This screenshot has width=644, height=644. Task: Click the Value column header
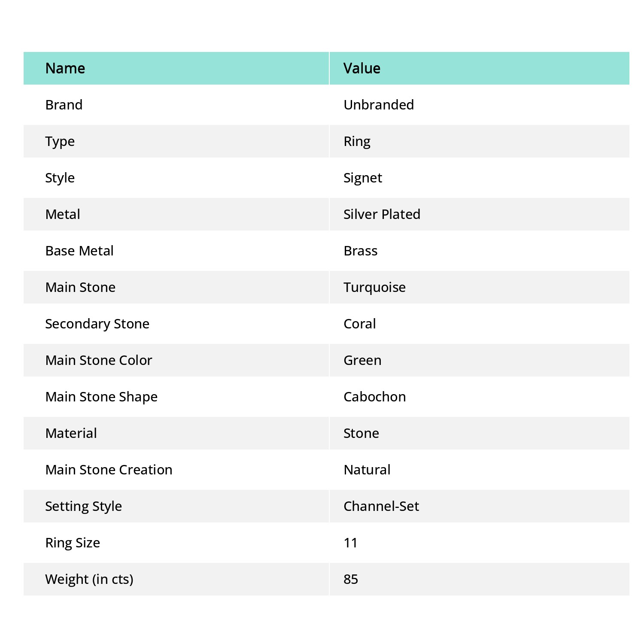[x=362, y=68]
